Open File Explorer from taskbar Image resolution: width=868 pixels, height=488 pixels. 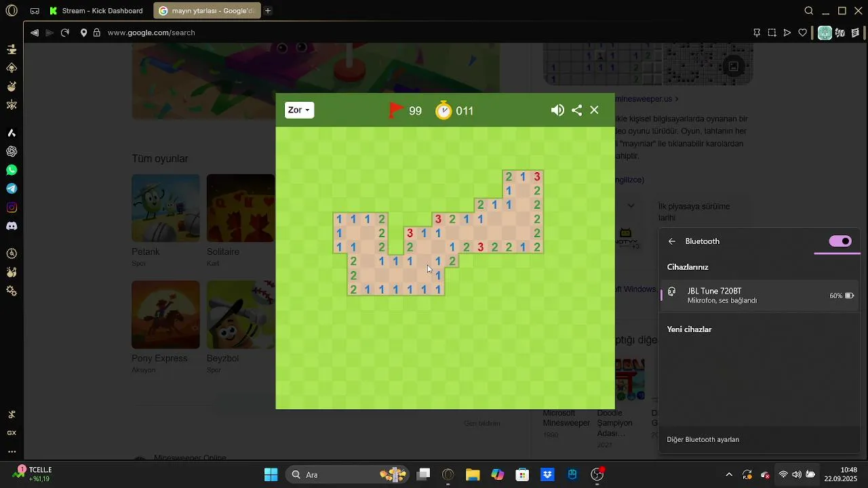(473, 474)
